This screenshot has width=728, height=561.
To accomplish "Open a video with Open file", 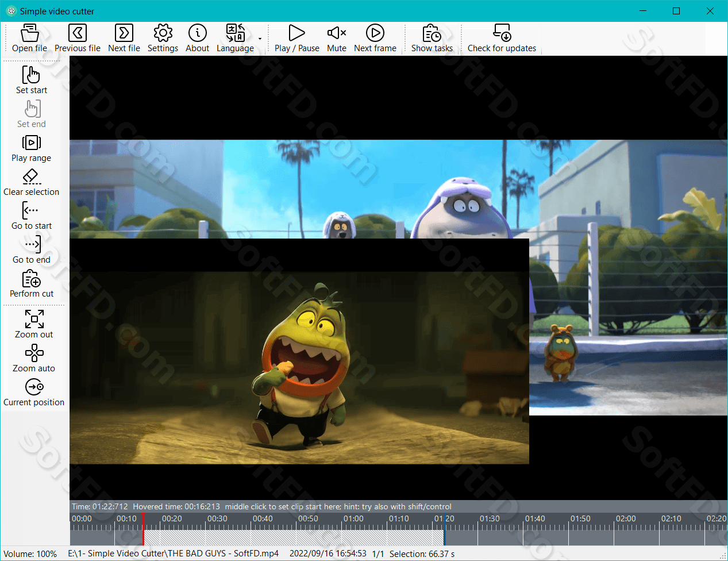I will point(29,39).
